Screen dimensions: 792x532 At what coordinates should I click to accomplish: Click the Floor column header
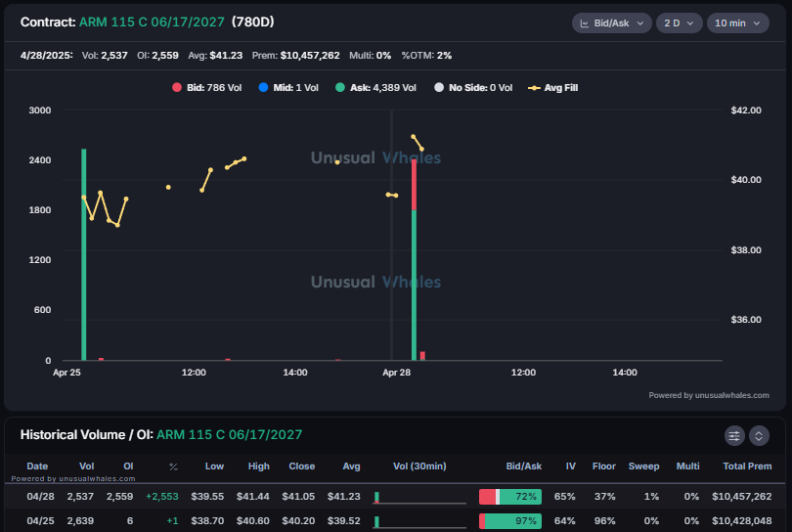click(603, 466)
